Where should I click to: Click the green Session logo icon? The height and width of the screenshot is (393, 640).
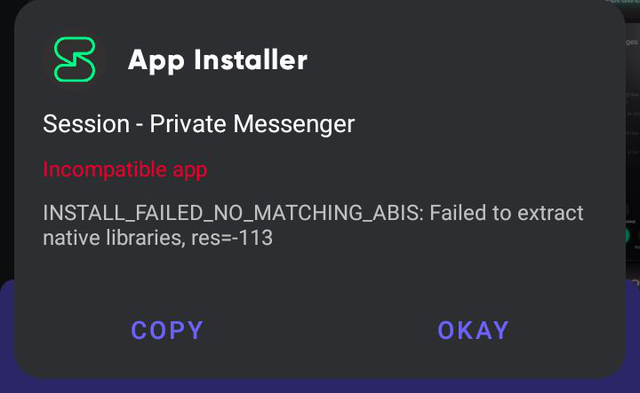tap(75, 59)
